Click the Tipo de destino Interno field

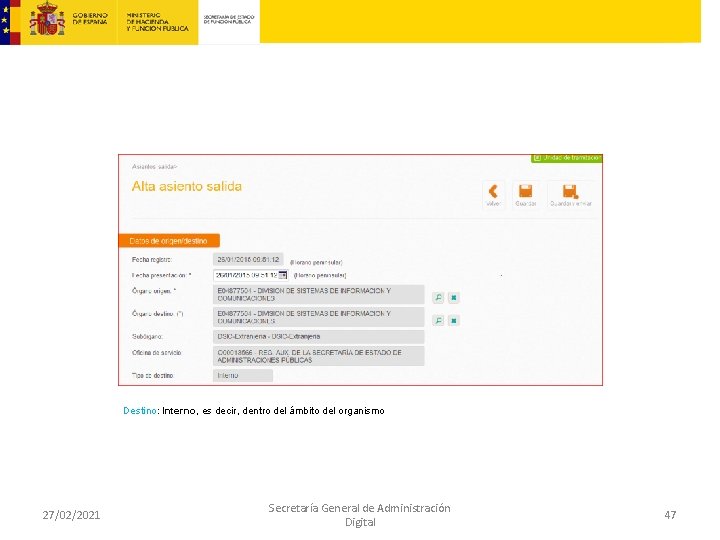[x=243, y=376]
